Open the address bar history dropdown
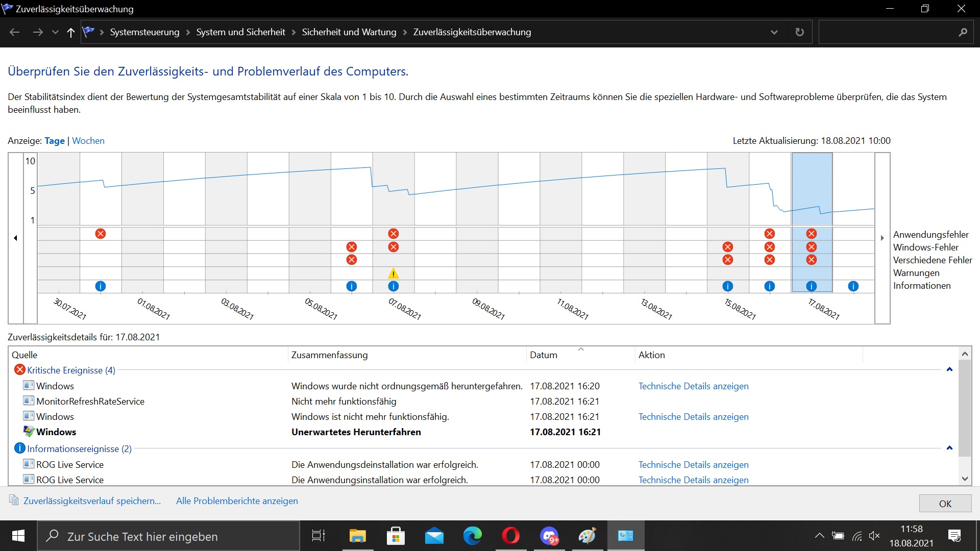 tap(774, 32)
